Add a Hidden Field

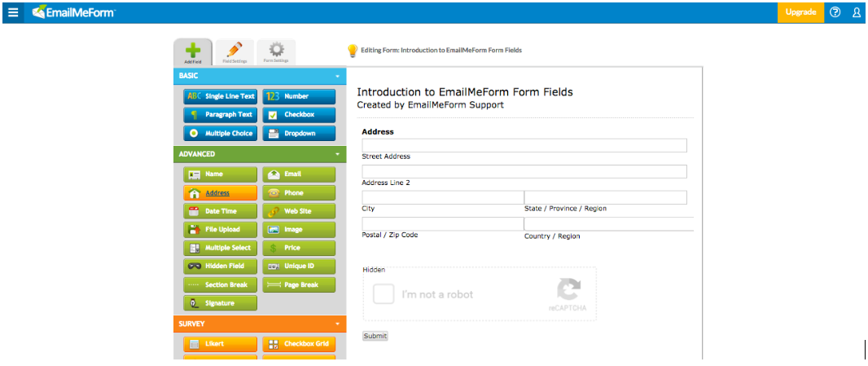tap(221, 267)
